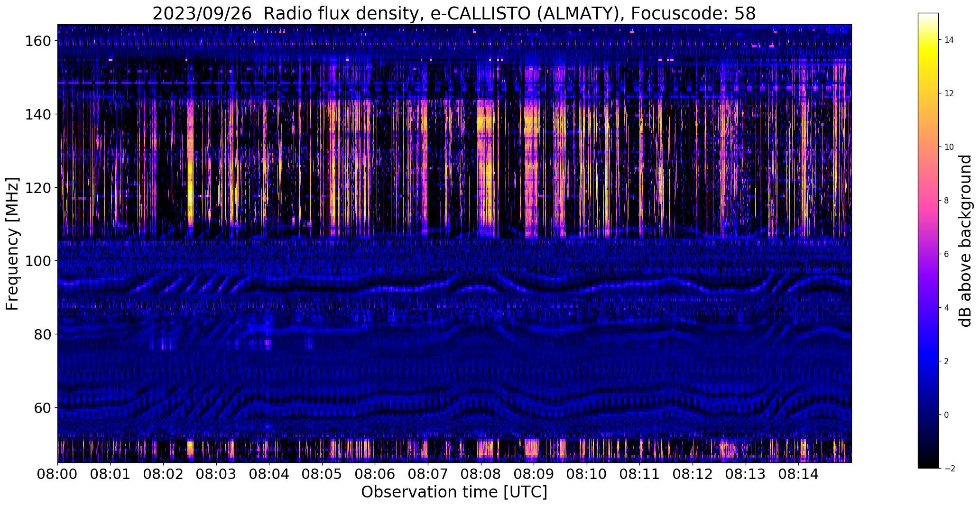980x506 pixels.
Task: Click the 08:04 time tick label
Action: click(269, 474)
